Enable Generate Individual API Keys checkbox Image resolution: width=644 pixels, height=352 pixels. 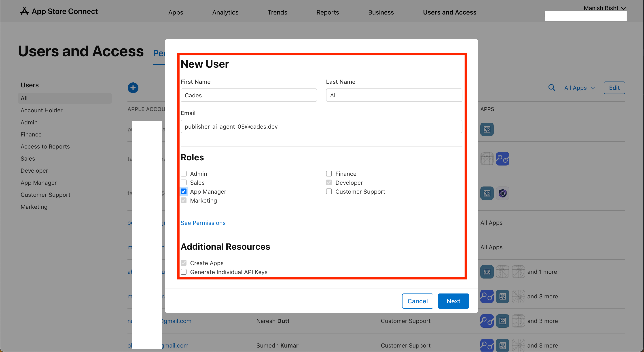tap(184, 272)
